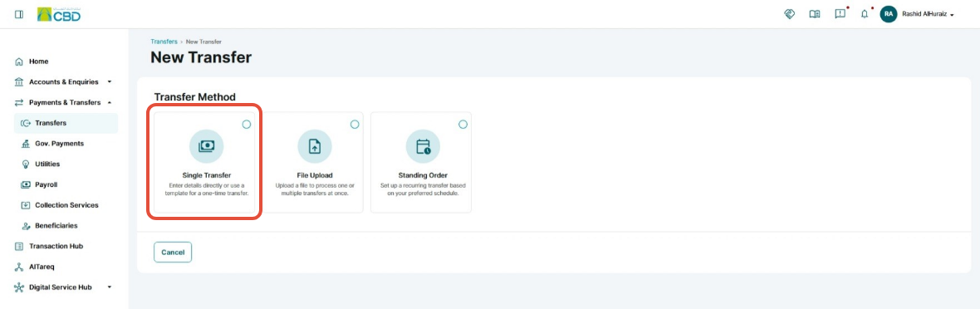The image size is (980, 309).
Task: Open Gov. Payments in the sidebar
Action: (59, 143)
